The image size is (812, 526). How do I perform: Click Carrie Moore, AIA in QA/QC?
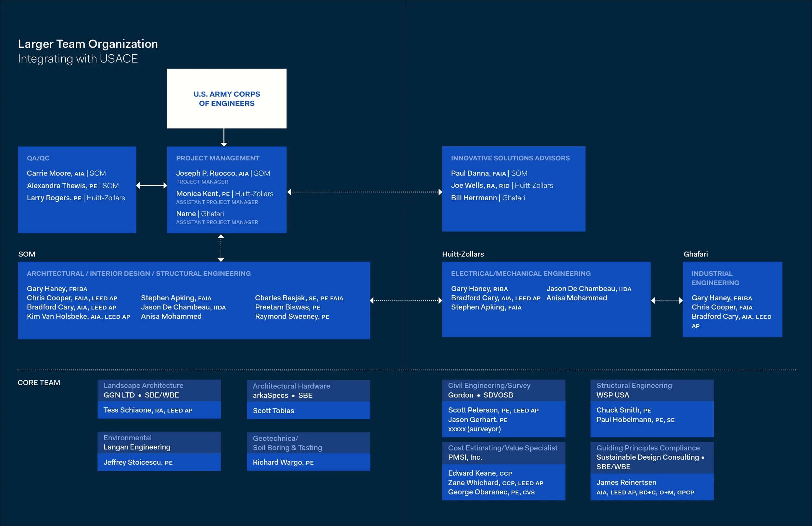[x=56, y=173]
